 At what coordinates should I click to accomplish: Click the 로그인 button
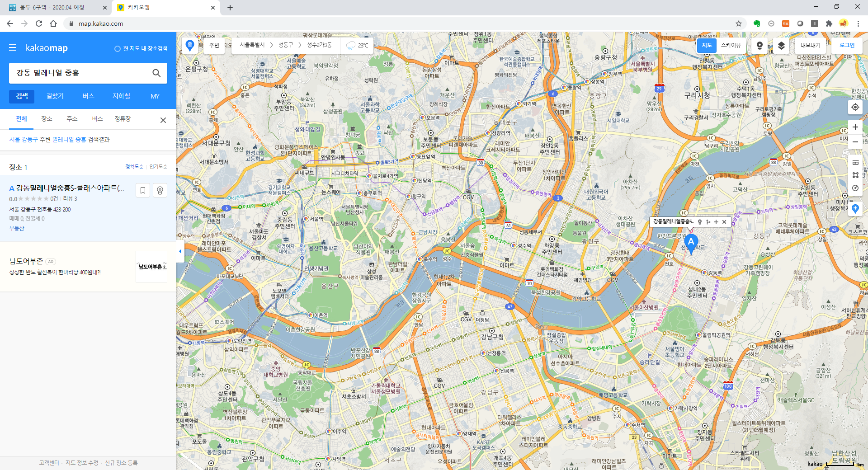click(x=847, y=45)
